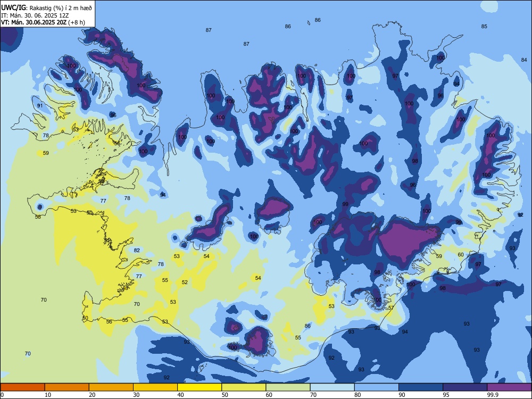Click the map value '57' on the south coast
This screenshot has height=399, width=532.
(x=391, y=308)
